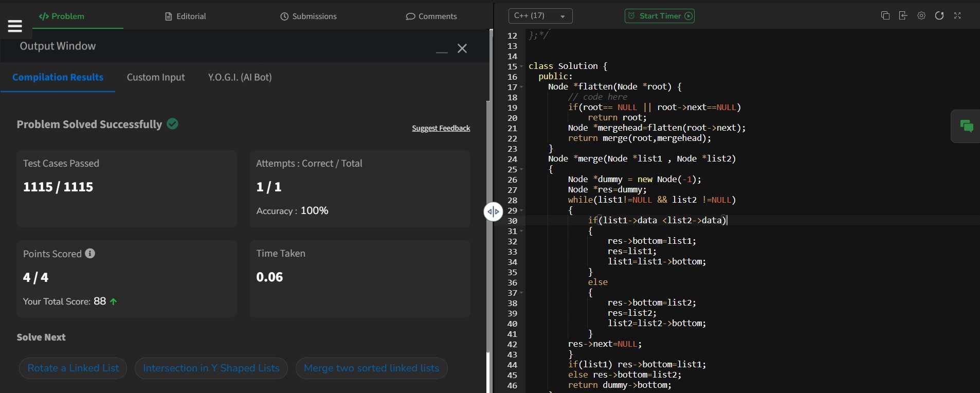980x393 pixels.
Task: Collapse the class Solution fold arrow at line 15
Action: (521, 66)
